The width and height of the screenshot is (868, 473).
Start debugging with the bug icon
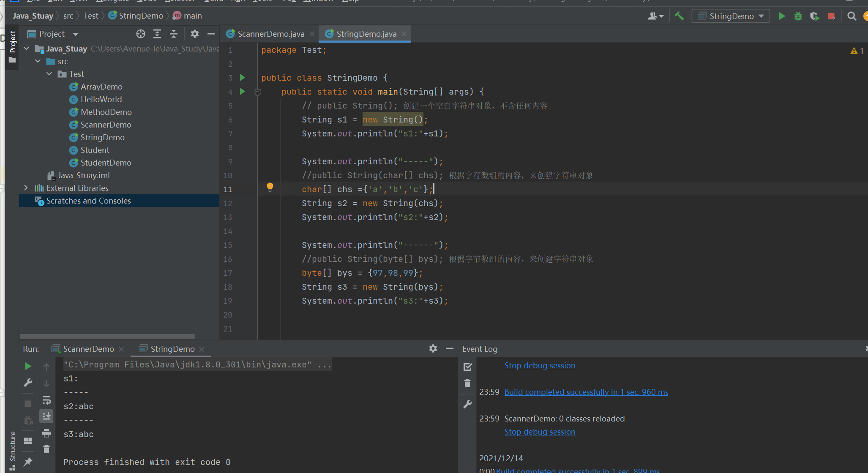[798, 16]
